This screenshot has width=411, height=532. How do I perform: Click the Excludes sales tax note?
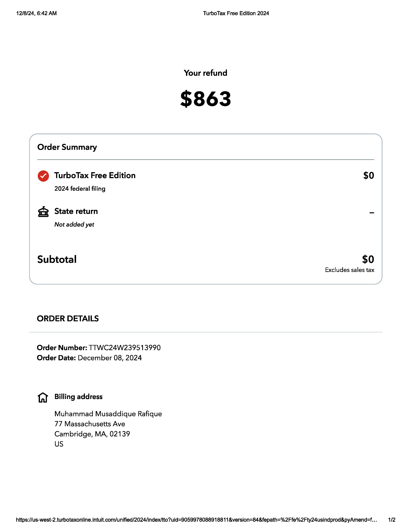click(349, 270)
